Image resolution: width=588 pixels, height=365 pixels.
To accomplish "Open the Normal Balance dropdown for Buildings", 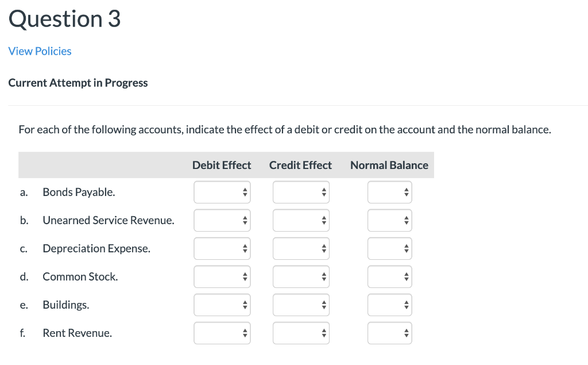I will point(390,305).
